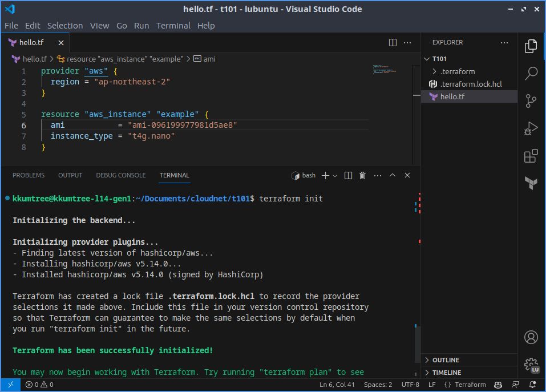Click the ami breadcrumb item
546x392 pixels.
tap(205, 59)
